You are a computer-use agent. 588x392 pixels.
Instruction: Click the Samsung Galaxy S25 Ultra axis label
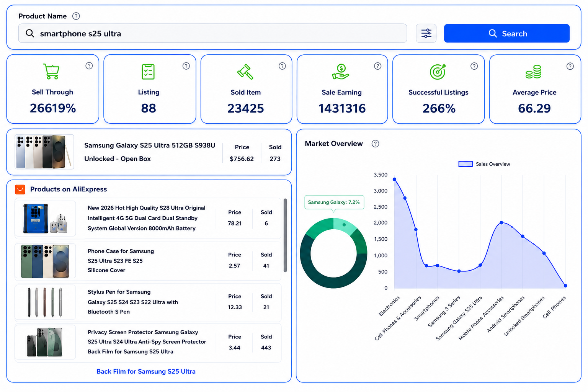(x=459, y=318)
